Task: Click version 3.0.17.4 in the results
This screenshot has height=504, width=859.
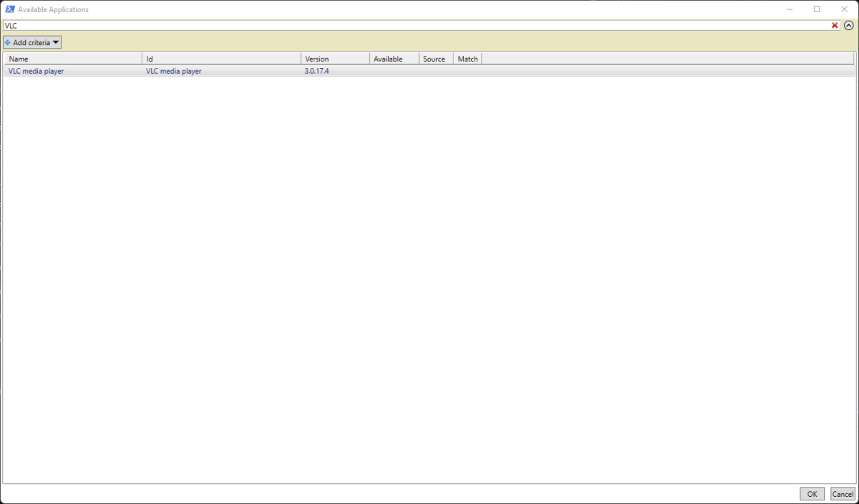Action: coord(316,70)
